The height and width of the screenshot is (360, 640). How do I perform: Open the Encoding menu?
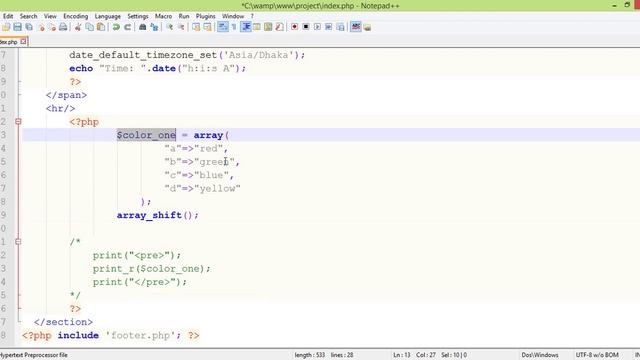tap(76, 16)
